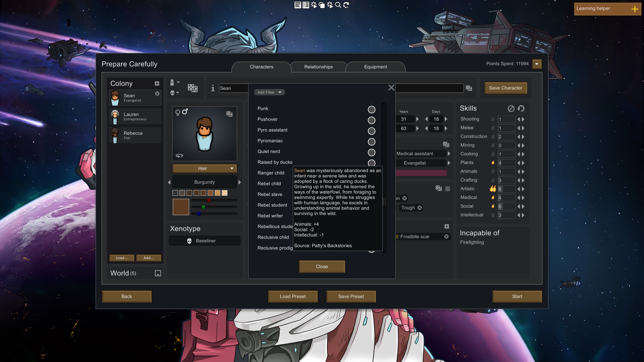This screenshot has height=362, width=644.
Task: Choose the Pyromaniac backstory option
Action: click(371, 142)
